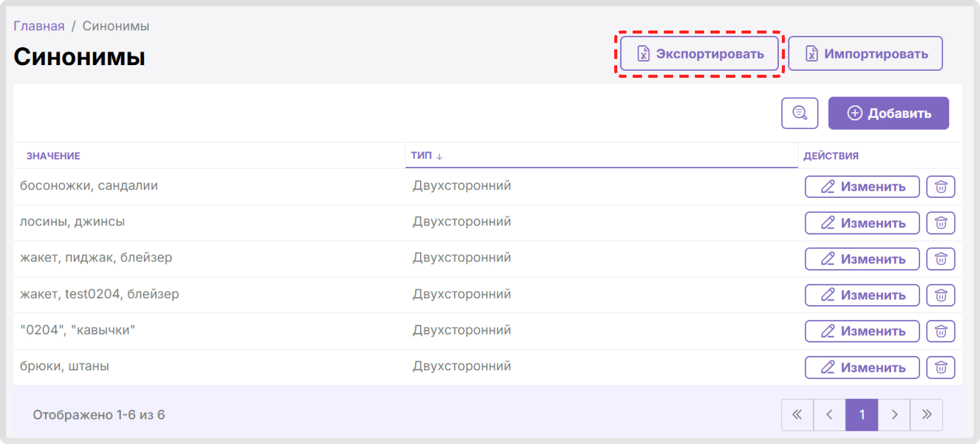Viewport: 980px width, 444px height.
Task: Click the Синонимы breadcrumb item
Action: (116, 26)
